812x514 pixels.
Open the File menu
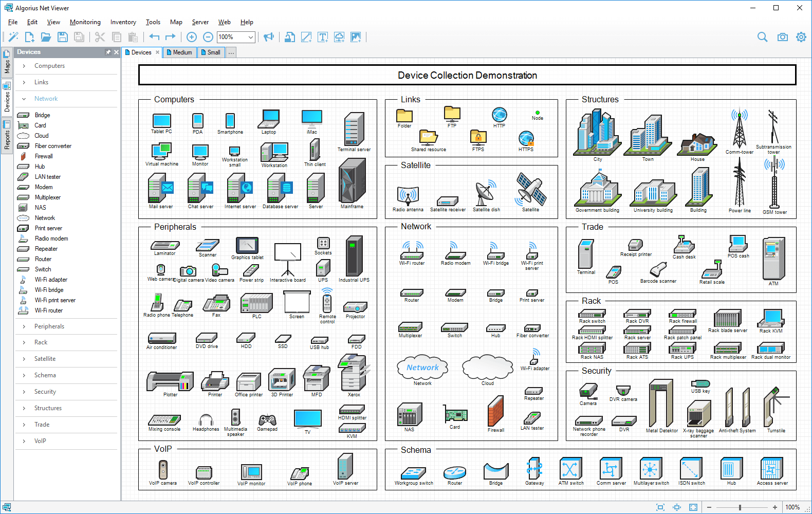pyautogui.click(x=13, y=22)
